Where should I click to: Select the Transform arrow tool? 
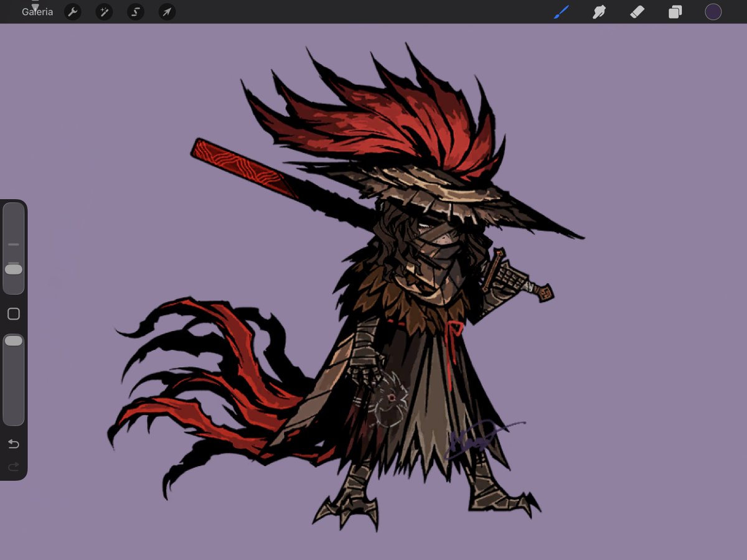click(x=166, y=12)
